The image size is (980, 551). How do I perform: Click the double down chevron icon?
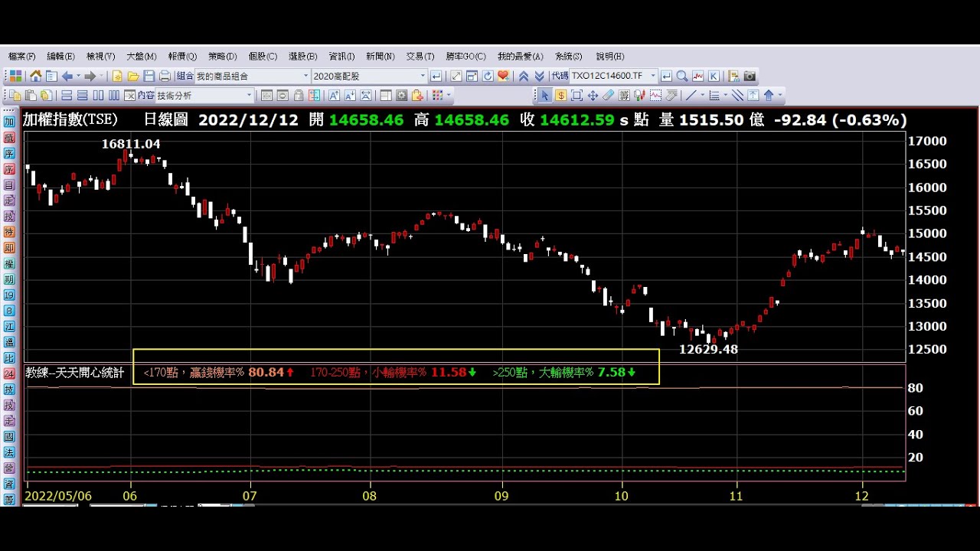(x=539, y=76)
